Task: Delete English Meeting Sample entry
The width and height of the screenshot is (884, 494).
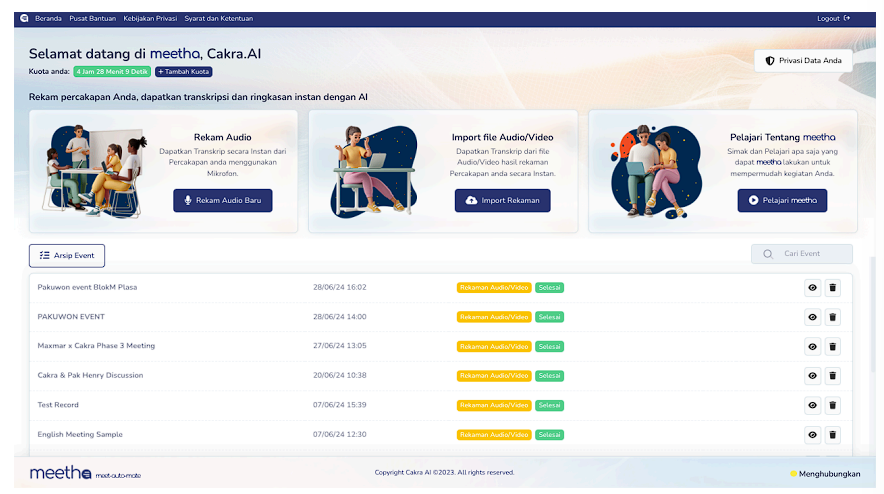Action: (833, 435)
